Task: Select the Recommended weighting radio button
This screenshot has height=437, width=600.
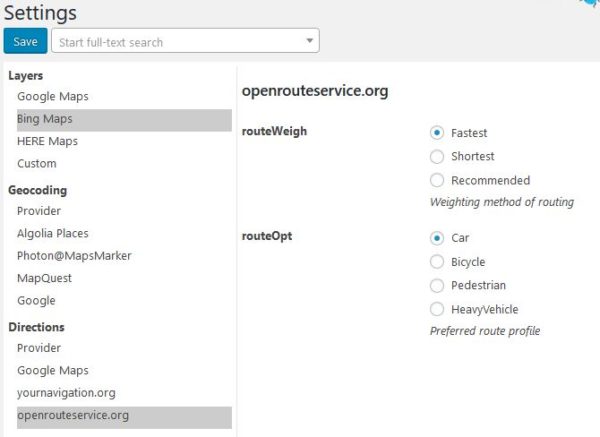Action: (437, 180)
